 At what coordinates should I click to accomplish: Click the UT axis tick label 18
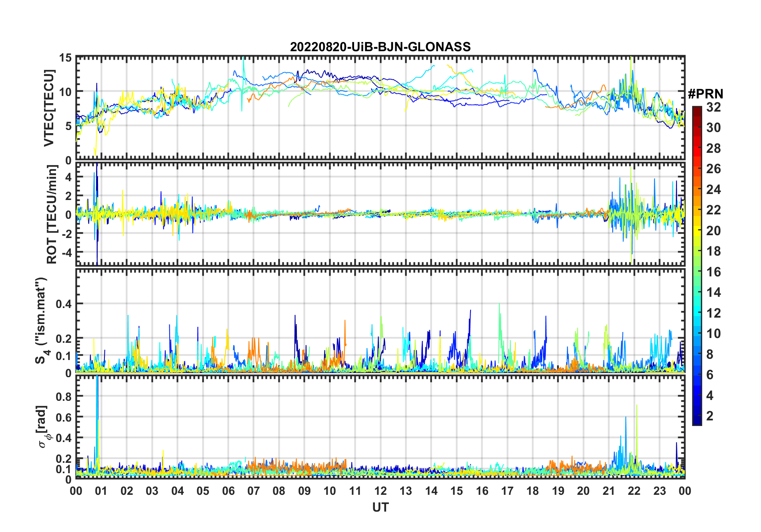click(533, 491)
